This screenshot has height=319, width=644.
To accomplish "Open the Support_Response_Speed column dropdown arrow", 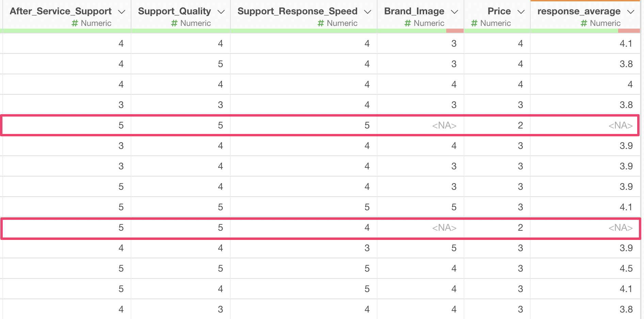I will coord(368,12).
